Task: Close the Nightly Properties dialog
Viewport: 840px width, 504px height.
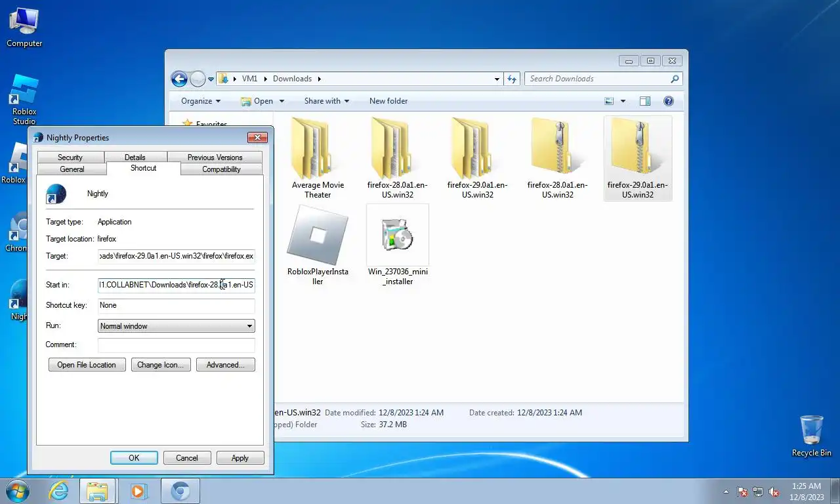Action: coord(257,137)
